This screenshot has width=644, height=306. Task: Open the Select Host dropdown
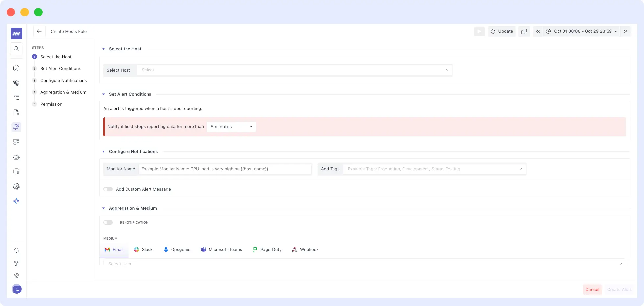click(x=294, y=70)
